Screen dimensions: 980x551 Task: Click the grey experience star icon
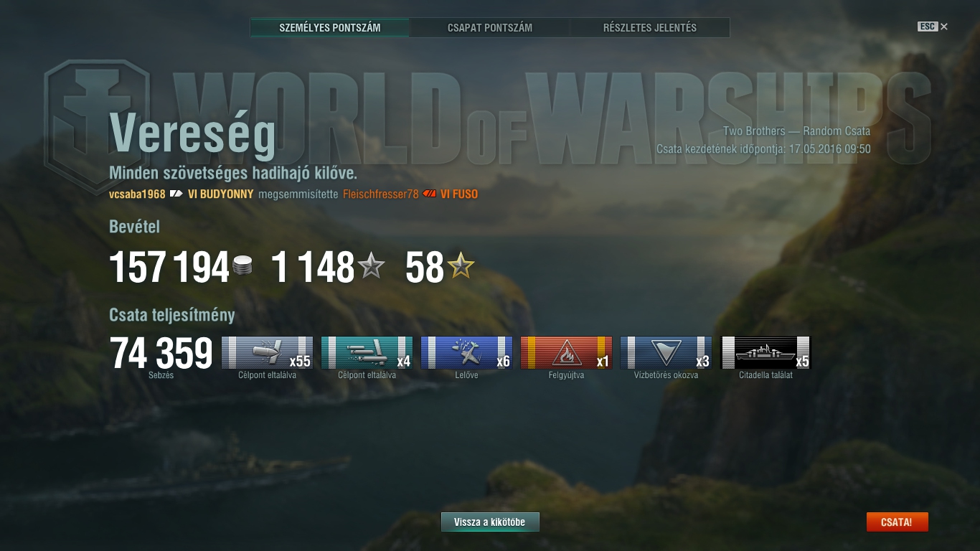coord(371,267)
